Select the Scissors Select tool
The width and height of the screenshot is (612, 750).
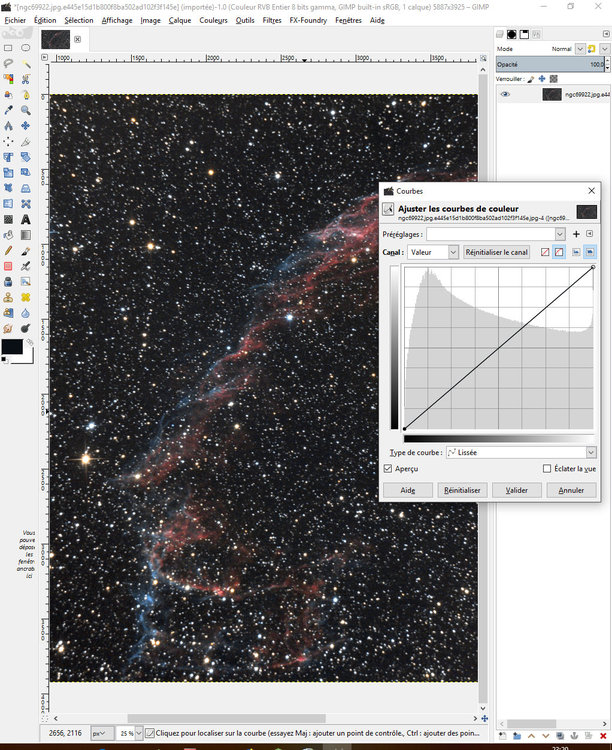tap(25, 79)
